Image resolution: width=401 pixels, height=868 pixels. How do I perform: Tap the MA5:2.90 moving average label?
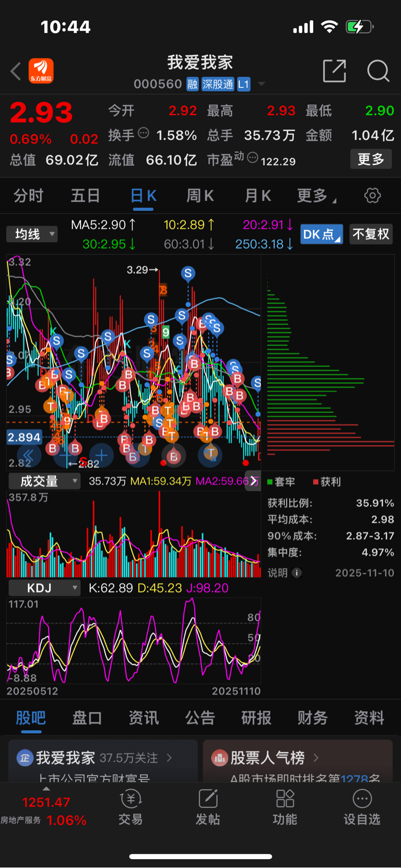point(103,225)
